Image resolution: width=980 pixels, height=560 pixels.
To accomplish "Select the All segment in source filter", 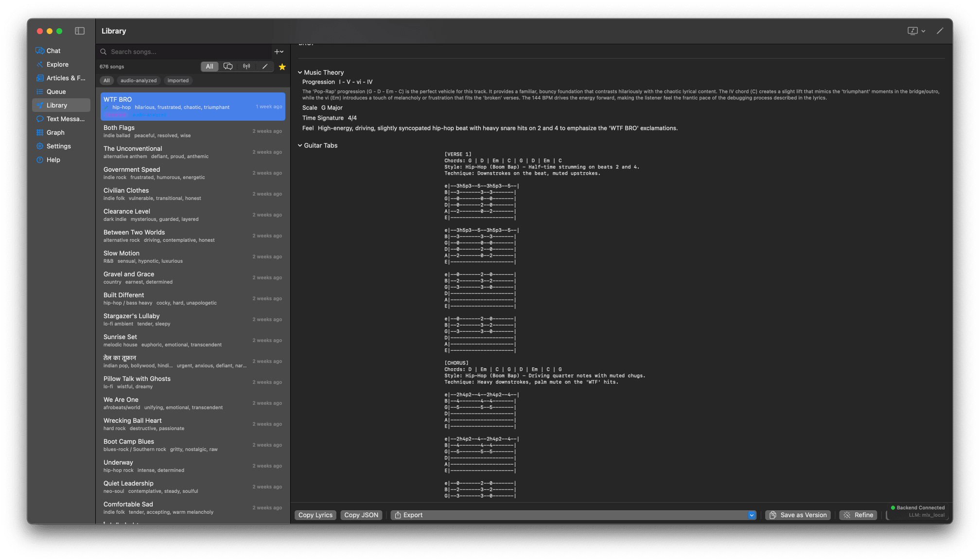I will [210, 66].
